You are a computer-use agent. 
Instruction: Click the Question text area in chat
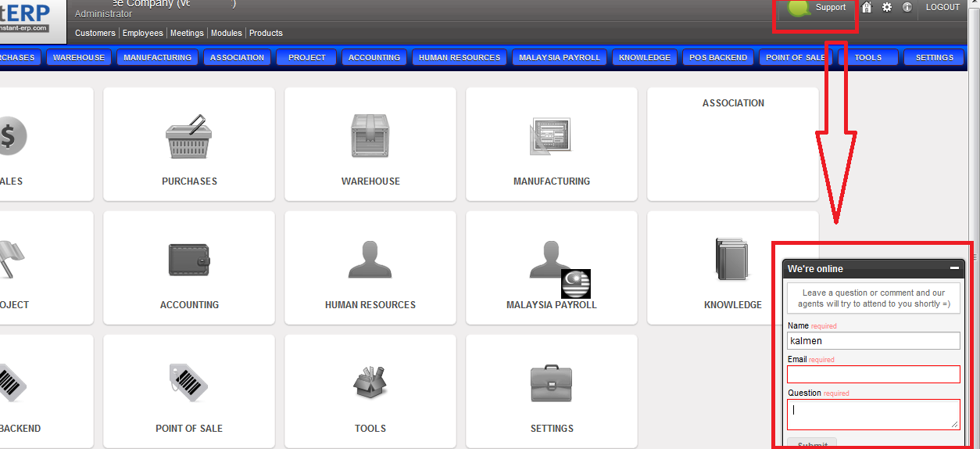(x=874, y=415)
